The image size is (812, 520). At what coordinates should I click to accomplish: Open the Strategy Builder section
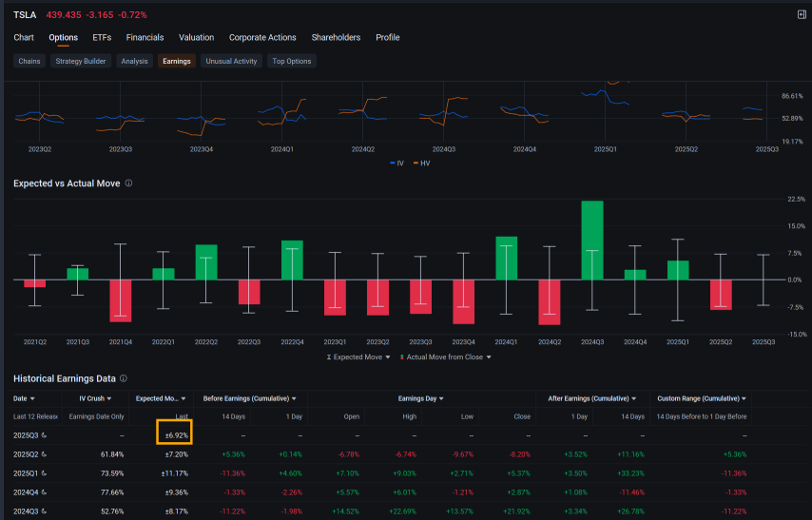coord(81,61)
